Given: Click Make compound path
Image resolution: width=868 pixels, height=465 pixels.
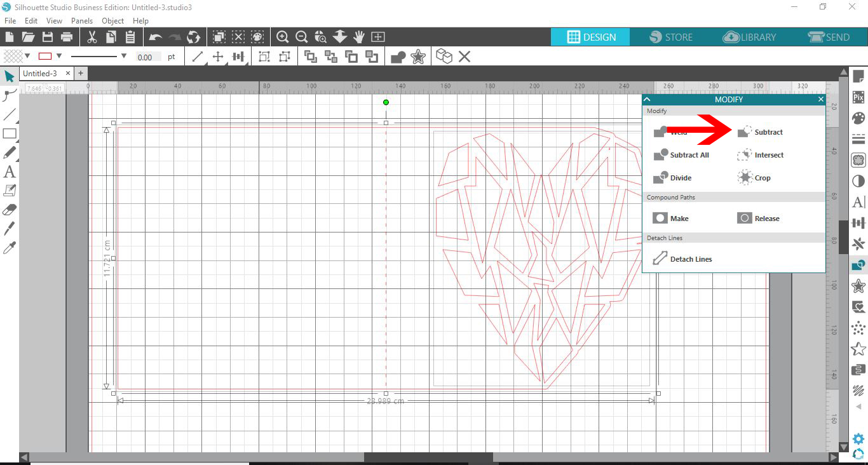Looking at the screenshot, I should click(x=671, y=219).
